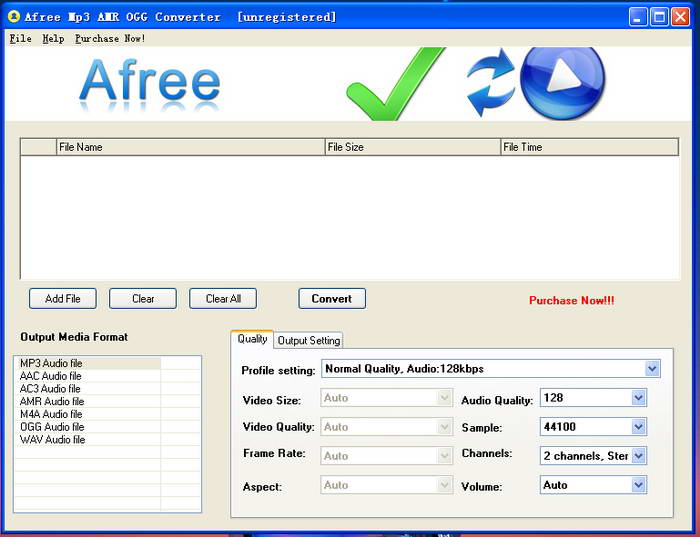Click the File Name column header

190,147
